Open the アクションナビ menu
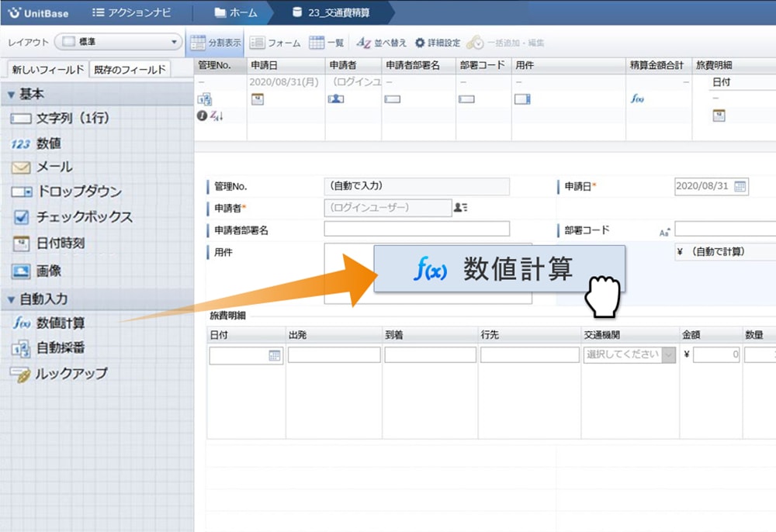This screenshot has width=776, height=532. 140,12
